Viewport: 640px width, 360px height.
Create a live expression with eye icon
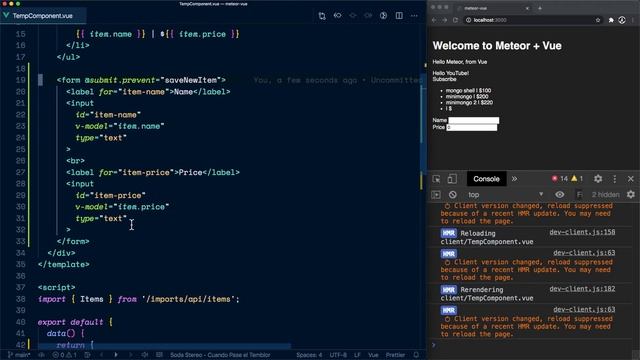tap(560, 195)
